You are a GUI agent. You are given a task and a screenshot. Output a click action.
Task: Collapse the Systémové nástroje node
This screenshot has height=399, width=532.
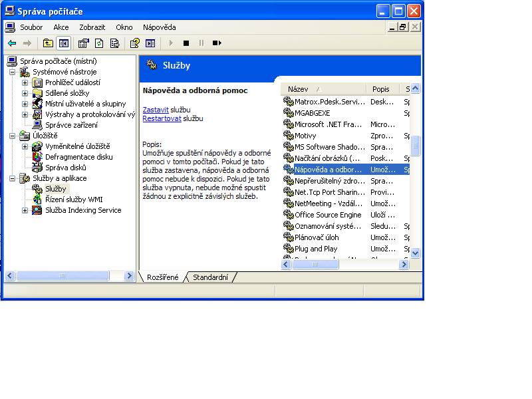[x=13, y=72]
